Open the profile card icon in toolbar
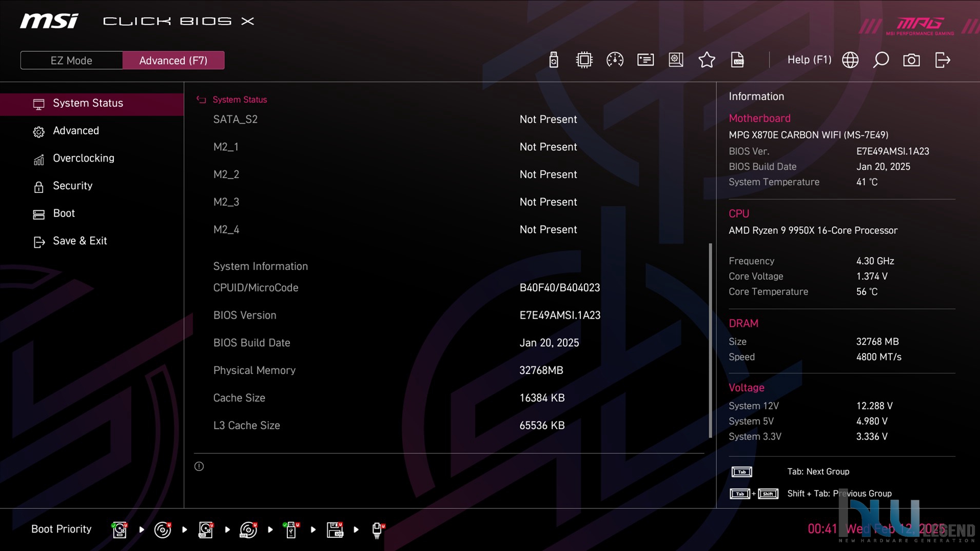980x551 pixels. coord(645,60)
